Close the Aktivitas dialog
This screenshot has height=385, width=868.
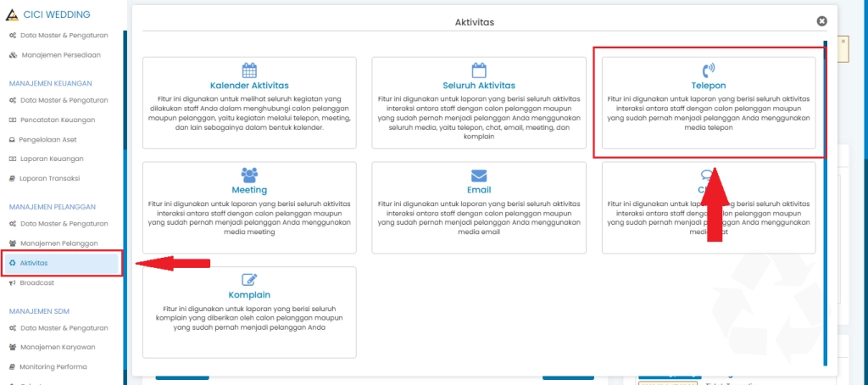821,21
